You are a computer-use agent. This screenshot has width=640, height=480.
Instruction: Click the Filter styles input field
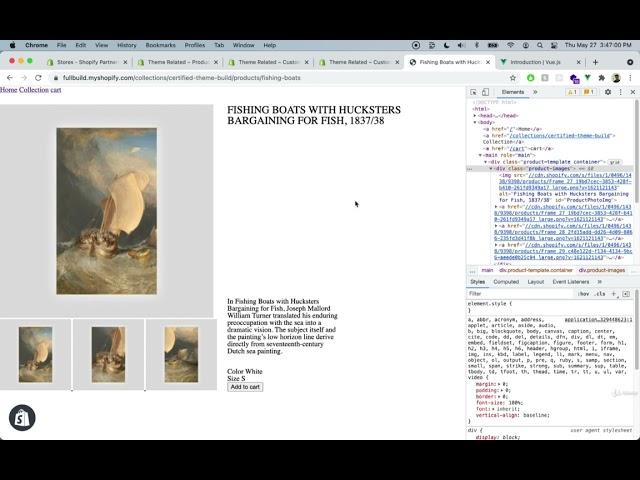(520, 294)
